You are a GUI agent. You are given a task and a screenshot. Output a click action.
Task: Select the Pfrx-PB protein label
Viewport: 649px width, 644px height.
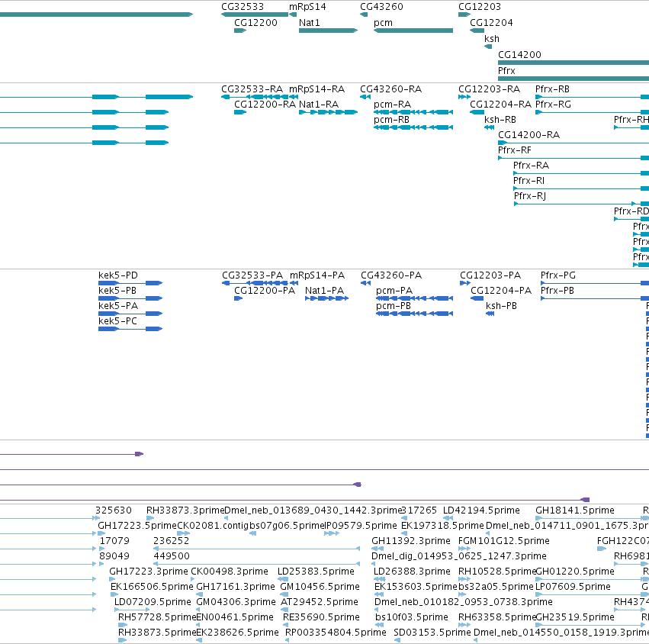(x=557, y=291)
